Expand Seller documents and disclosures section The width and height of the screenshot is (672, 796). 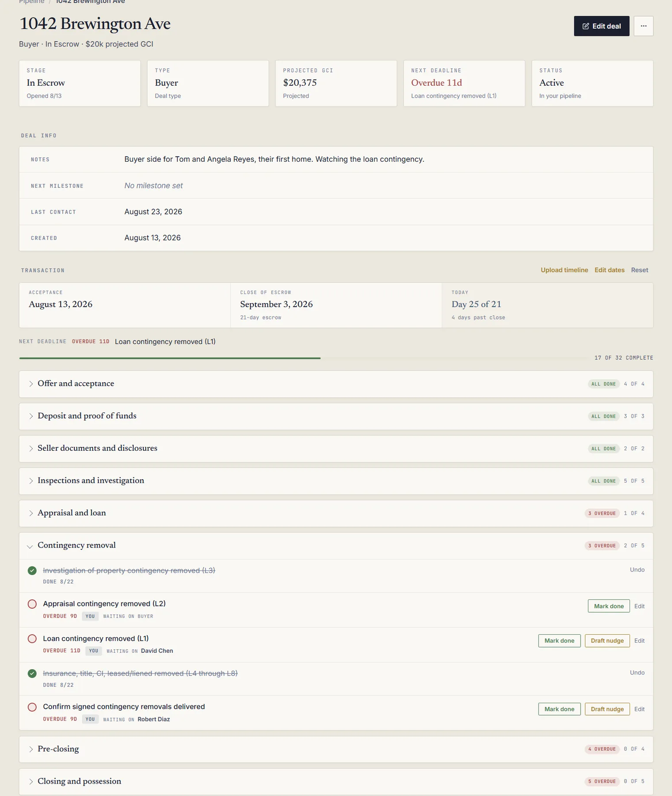(336, 448)
